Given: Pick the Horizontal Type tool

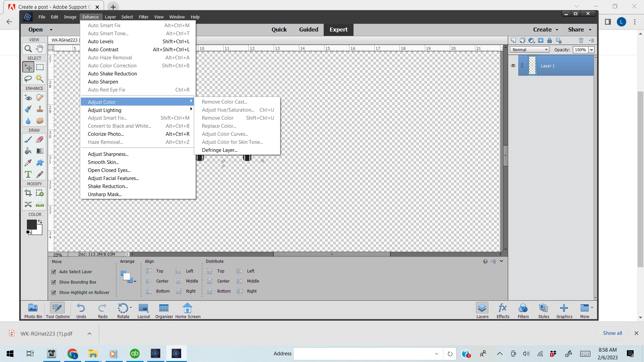Looking at the screenshot, I should [x=28, y=175].
